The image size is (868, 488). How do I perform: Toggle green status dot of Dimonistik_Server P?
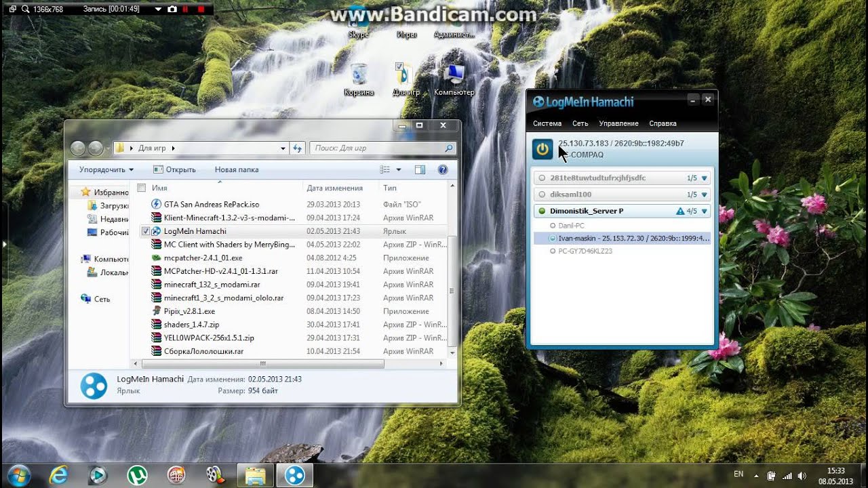click(542, 211)
